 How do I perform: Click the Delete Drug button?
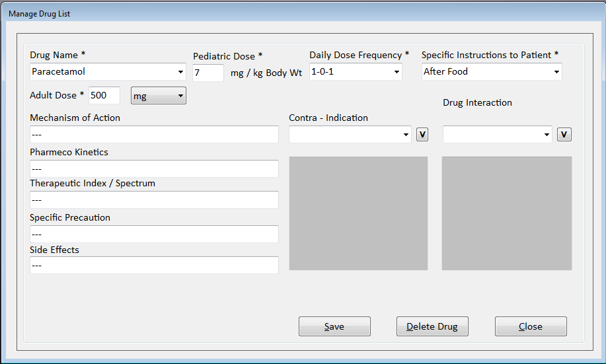432,326
